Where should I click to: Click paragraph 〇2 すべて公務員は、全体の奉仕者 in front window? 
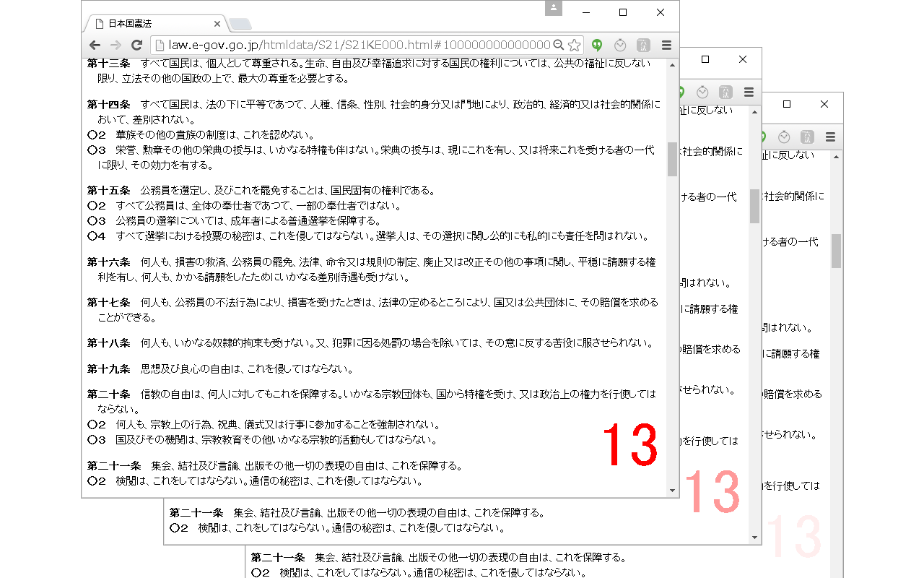[x=244, y=206]
